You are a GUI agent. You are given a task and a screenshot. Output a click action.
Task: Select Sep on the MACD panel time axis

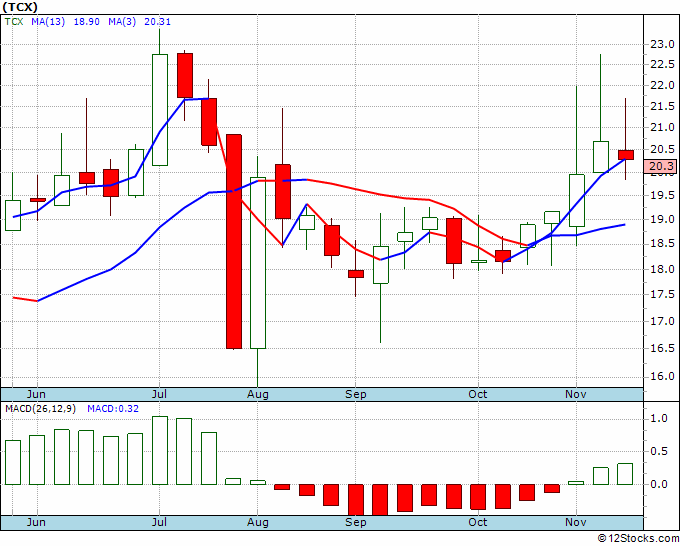pyautogui.click(x=356, y=522)
